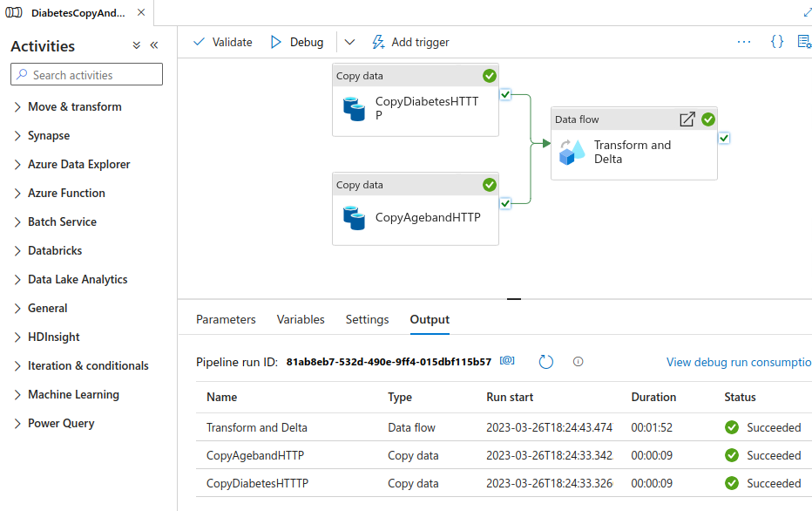Image resolution: width=812 pixels, height=511 pixels.
Task: Sort by the Run start column header
Action: pos(510,397)
